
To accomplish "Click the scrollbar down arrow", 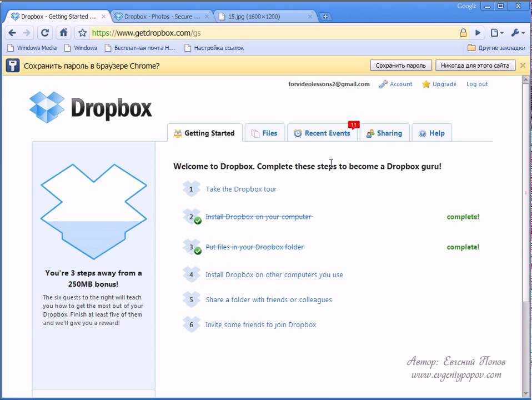I will [x=525, y=393].
